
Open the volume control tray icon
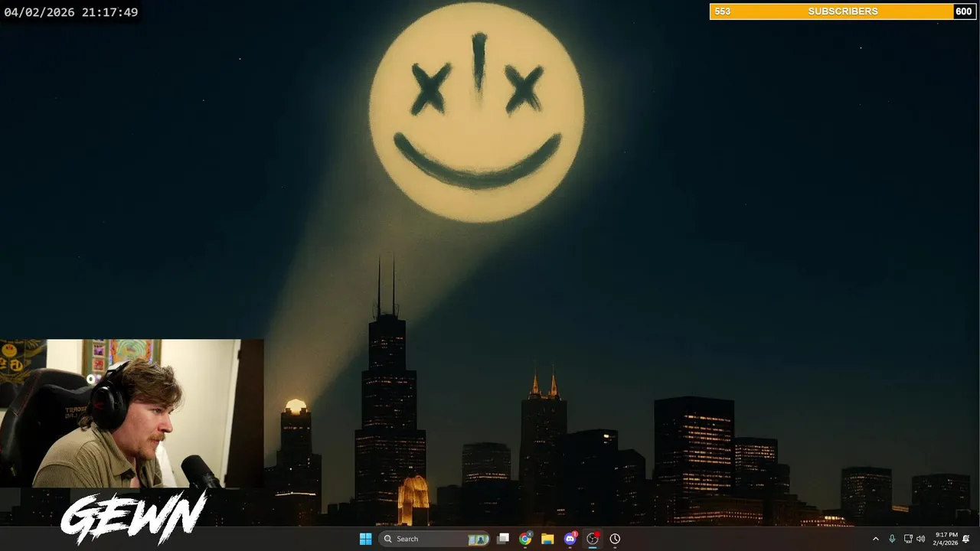[920, 539]
